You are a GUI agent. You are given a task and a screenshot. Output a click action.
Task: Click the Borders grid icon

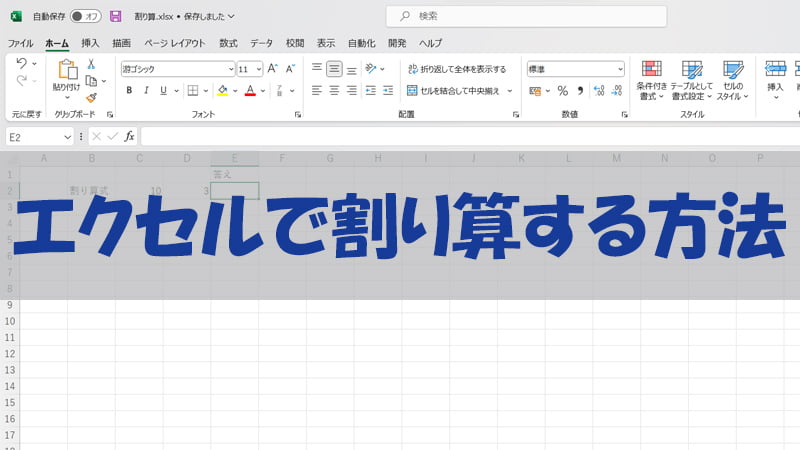[192, 90]
